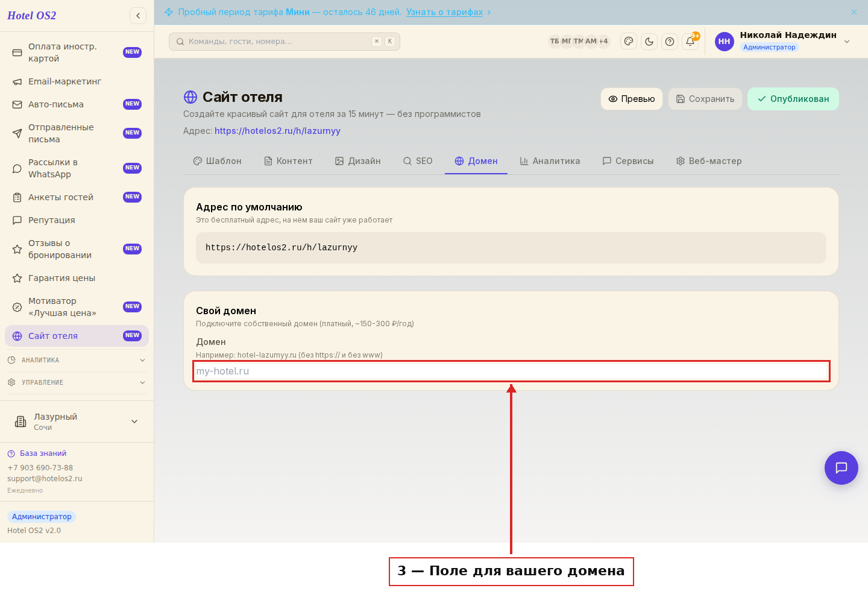Open the hotelos2.ru/h/lazurnyy address link
The height and width of the screenshot is (600, 868).
pyautogui.click(x=277, y=131)
